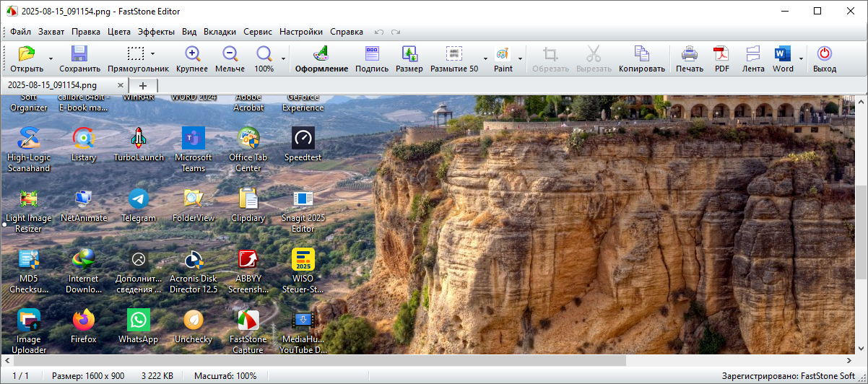Click the Undo arrow in menu bar
Viewport: 868px width, 384px height.
click(x=379, y=32)
